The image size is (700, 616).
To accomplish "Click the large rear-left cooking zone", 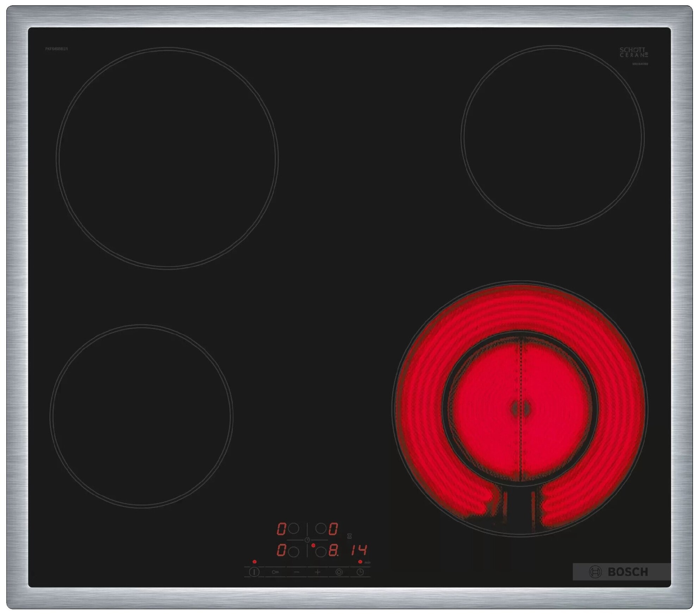I will [x=167, y=158].
